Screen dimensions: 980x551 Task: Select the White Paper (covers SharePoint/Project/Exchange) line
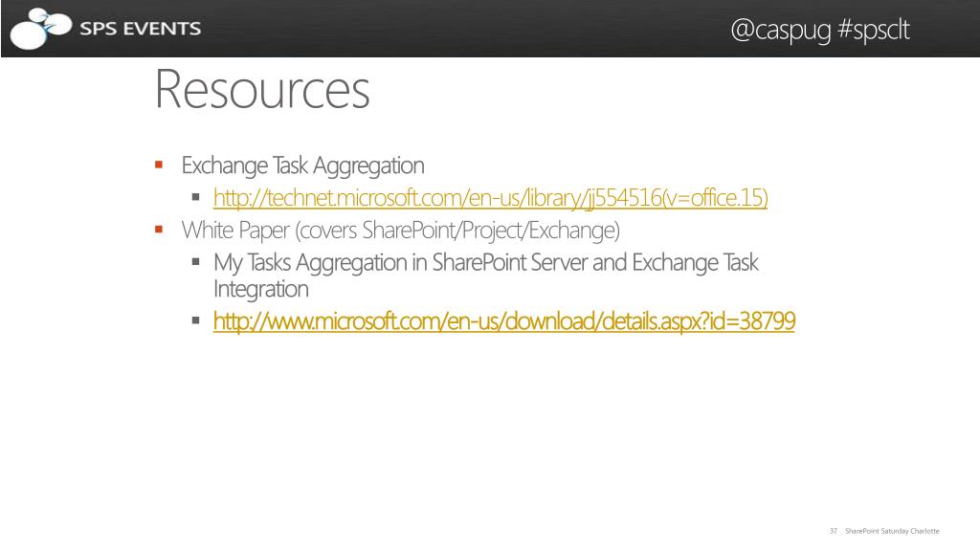click(x=401, y=231)
